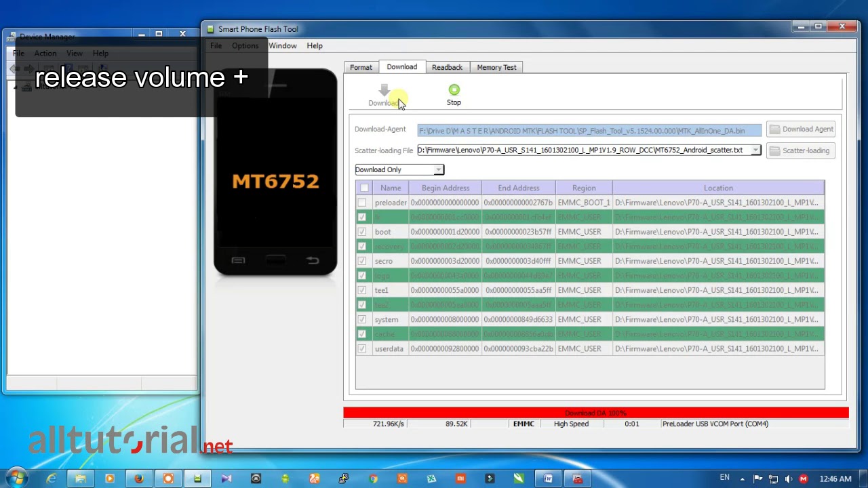This screenshot has height=488, width=868.
Task: Toggle the userdata partition checkbox
Action: pos(362,348)
